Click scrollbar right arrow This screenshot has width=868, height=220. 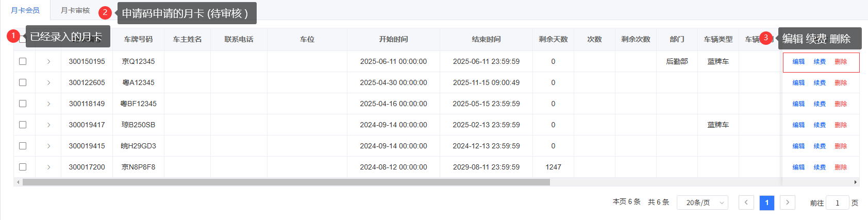(x=856, y=182)
